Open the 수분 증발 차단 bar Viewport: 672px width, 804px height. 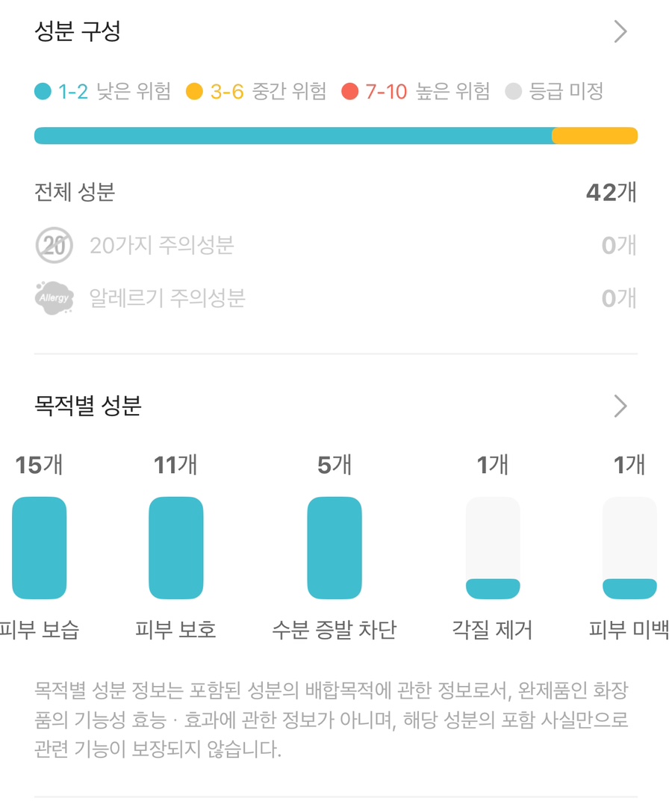335,548
